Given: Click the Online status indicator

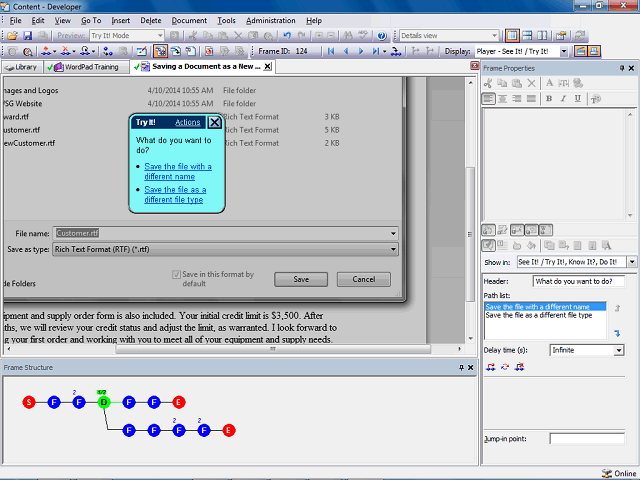Looking at the screenshot, I should pyautogui.click(x=620, y=473).
